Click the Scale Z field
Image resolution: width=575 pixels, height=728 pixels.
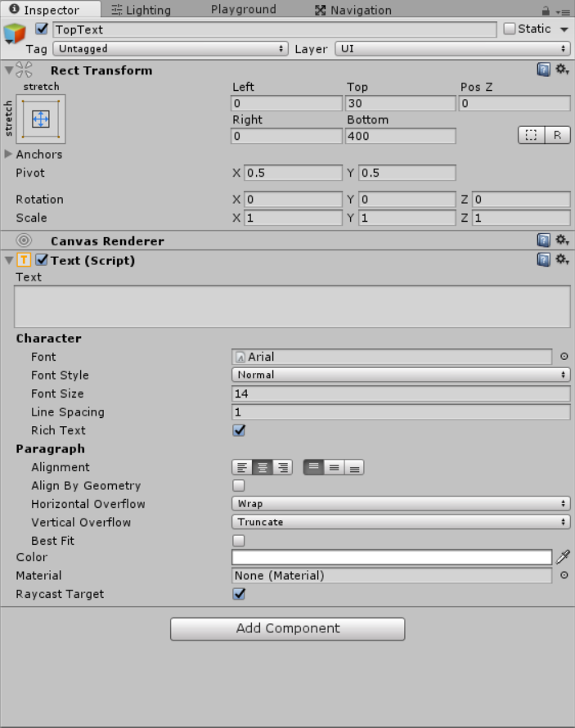coord(522,218)
